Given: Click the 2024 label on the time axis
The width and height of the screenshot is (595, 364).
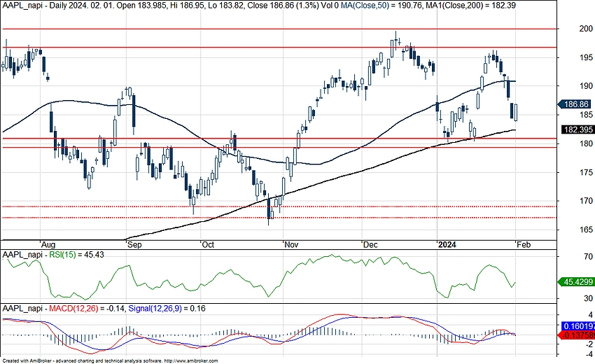Looking at the screenshot, I should tap(447, 245).
